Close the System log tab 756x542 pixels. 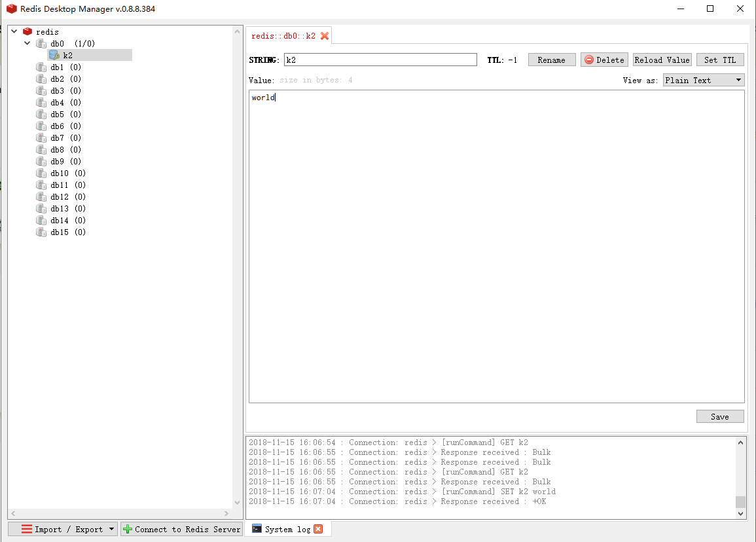[318, 529]
